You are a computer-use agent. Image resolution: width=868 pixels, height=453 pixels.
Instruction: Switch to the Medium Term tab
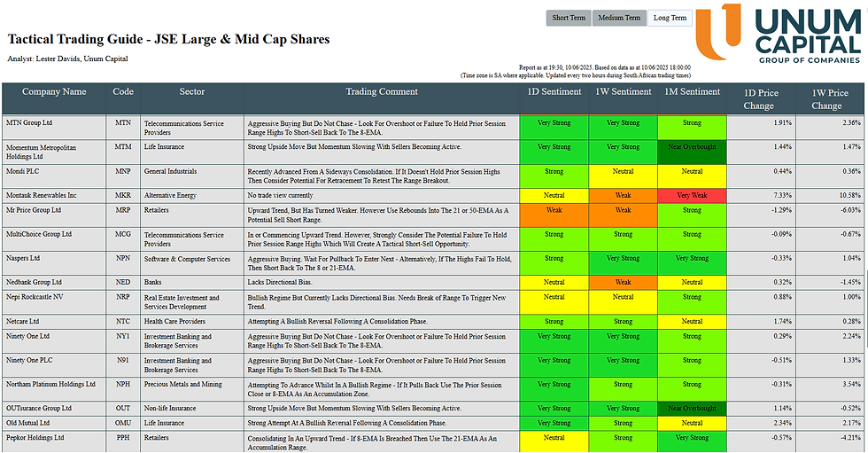(619, 18)
